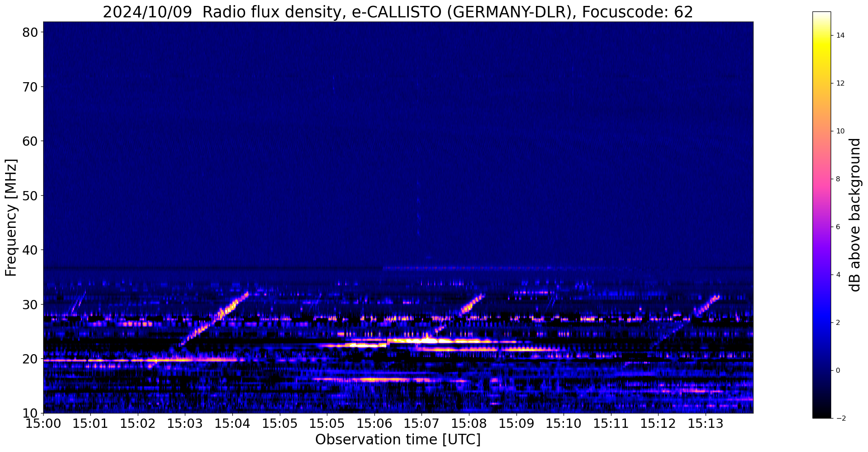
Task: Click the 15:01 time tick label
Action: (90, 424)
